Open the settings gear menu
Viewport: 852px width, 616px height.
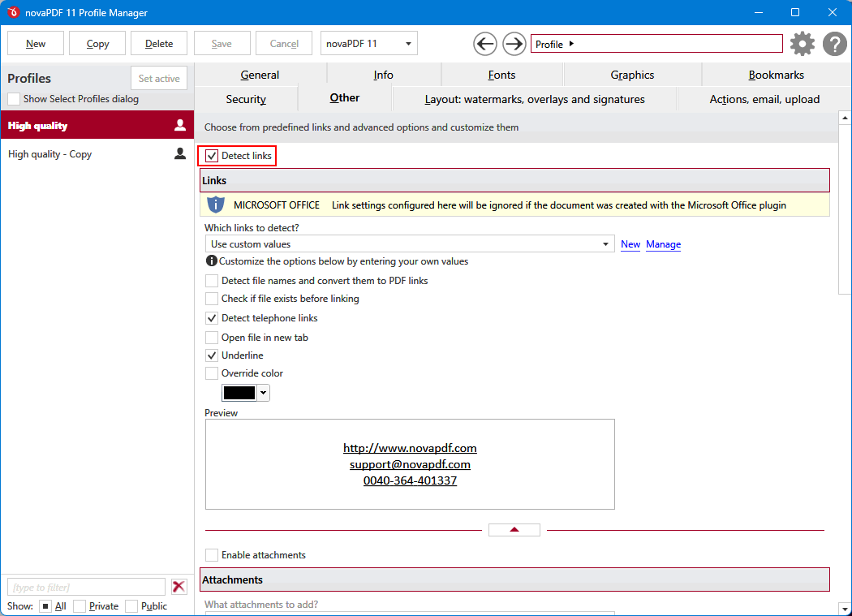(x=802, y=44)
